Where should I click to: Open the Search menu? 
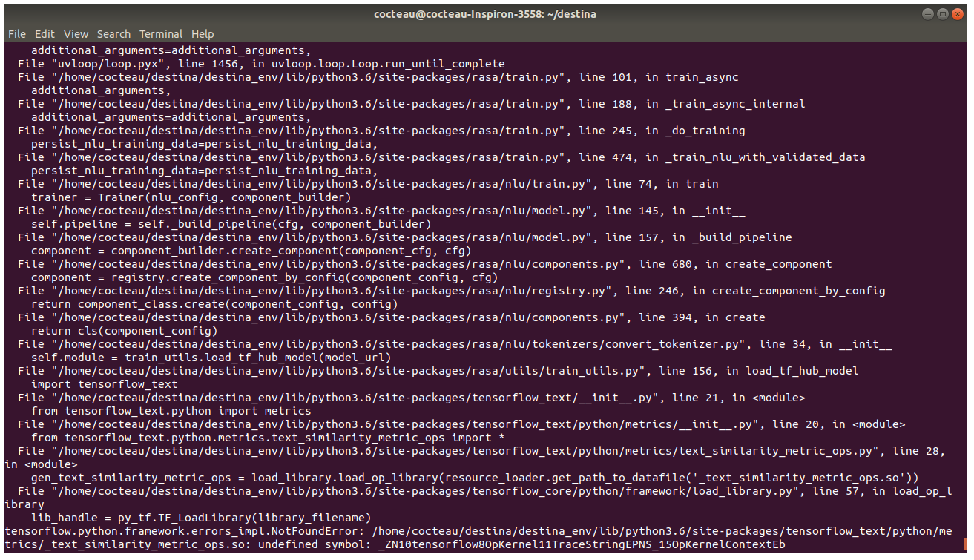[113, 33]
